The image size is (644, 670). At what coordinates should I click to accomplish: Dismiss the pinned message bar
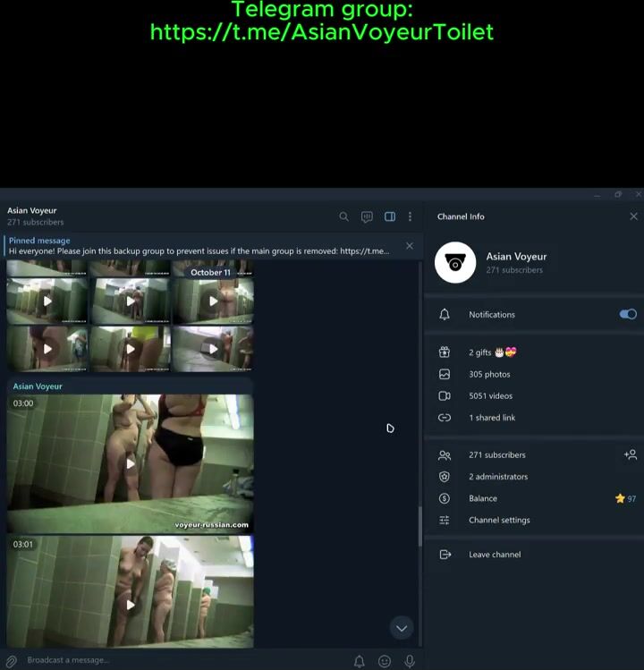(x=410, y=246)
